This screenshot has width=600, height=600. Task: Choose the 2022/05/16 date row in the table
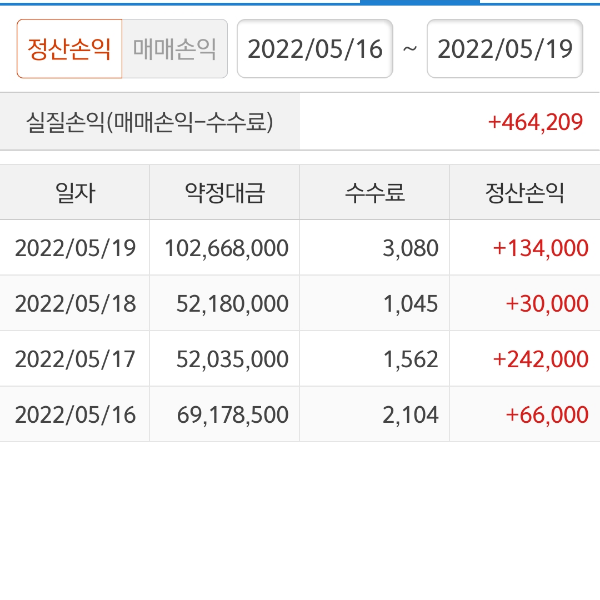75,414
